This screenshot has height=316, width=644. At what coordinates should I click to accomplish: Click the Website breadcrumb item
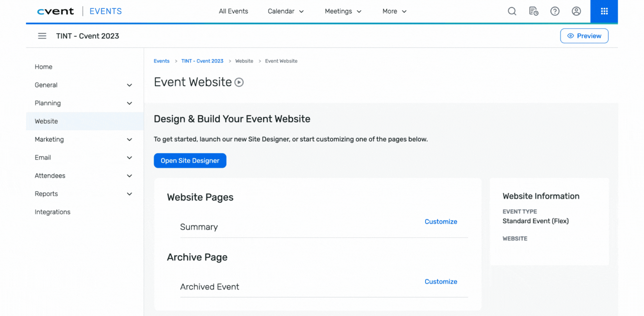244,61
